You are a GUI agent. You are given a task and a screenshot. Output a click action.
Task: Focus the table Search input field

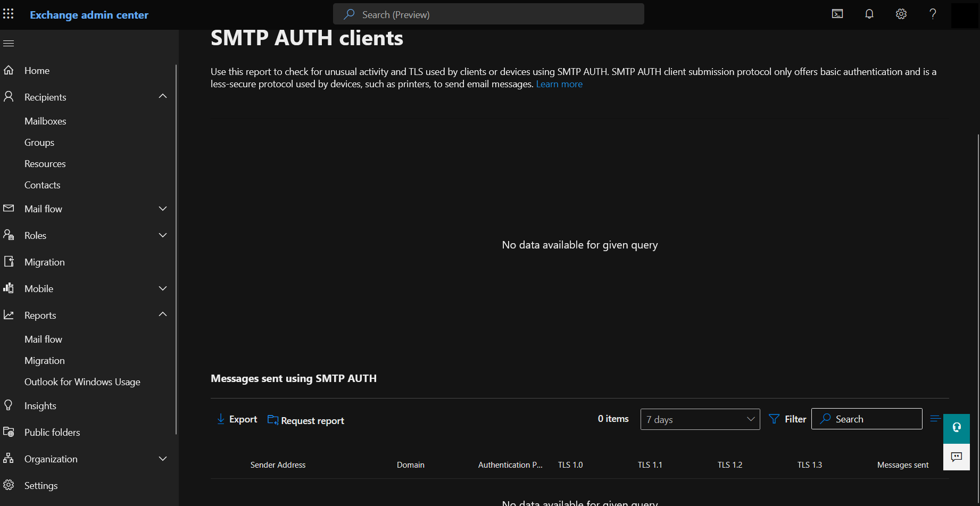pyautogui.click(x=867, y=419)
